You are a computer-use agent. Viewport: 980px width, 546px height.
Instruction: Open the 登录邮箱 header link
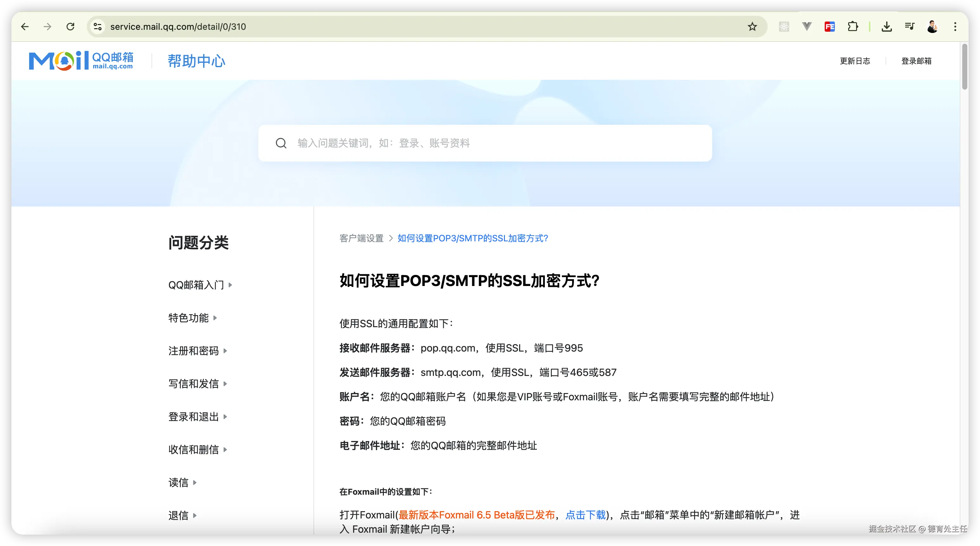(x=916, y=61)
